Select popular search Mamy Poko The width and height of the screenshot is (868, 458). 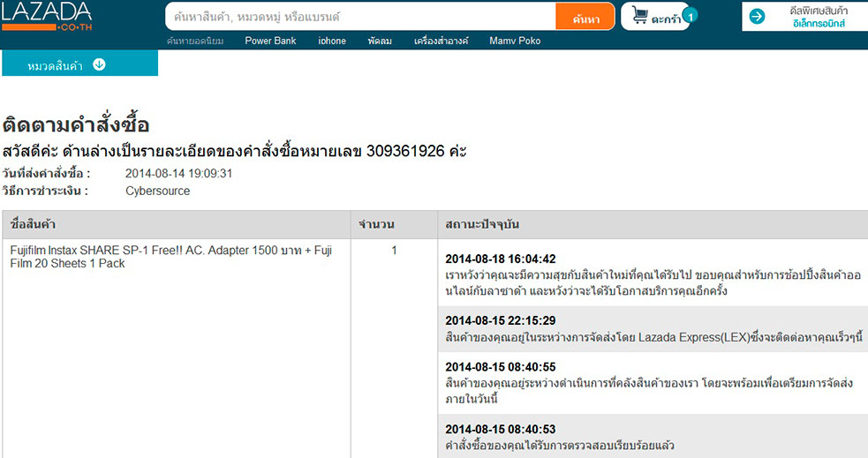(x=515, y=41)
